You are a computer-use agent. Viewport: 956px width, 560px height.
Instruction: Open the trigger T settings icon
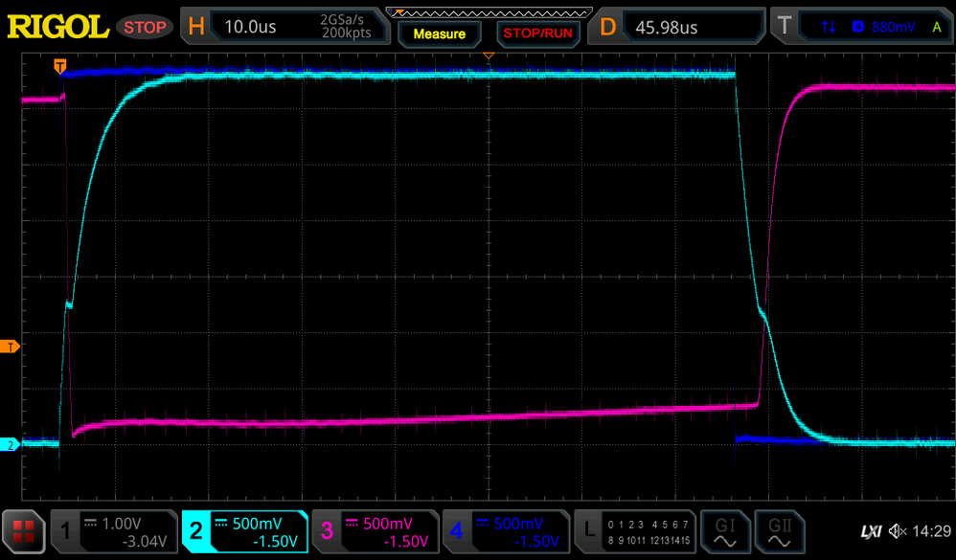coord(785,26)
